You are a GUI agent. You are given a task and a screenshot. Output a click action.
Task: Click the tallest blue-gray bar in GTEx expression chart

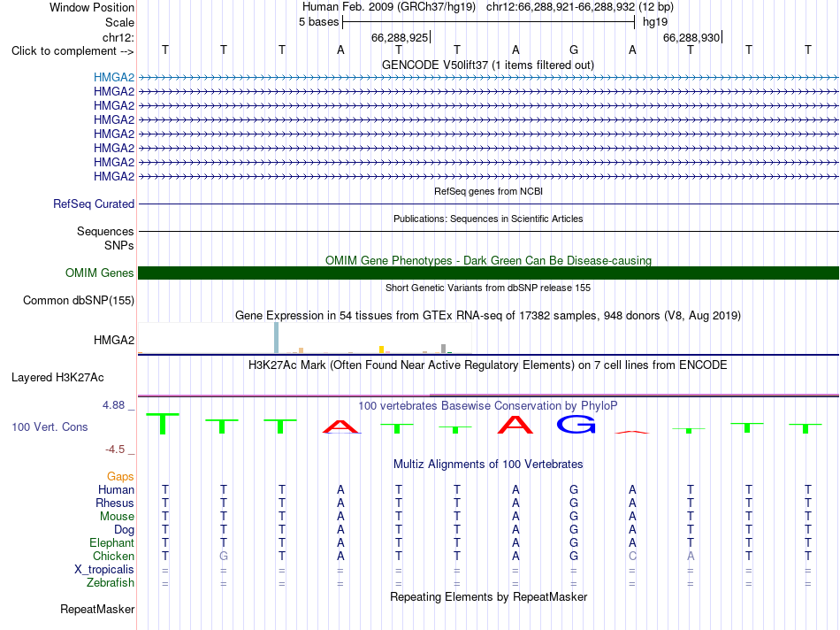point(277,338)
